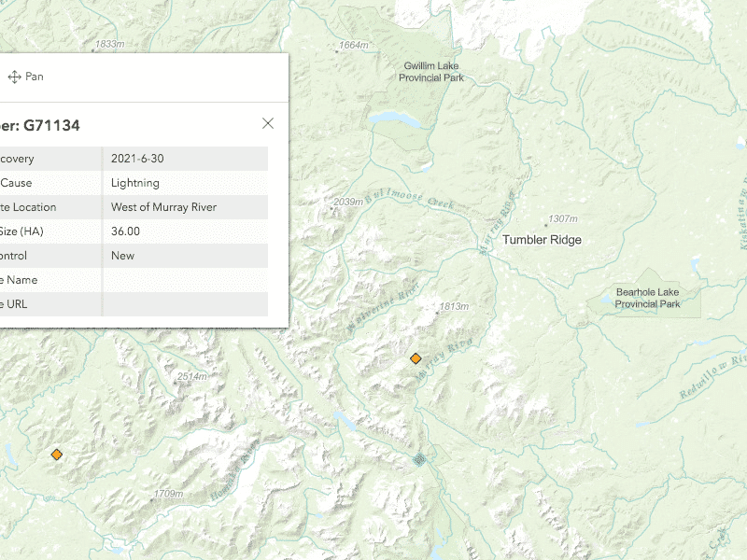The image size is (747, 560).
Task: Click the 36.00 size value
Action: coord(125,231)
